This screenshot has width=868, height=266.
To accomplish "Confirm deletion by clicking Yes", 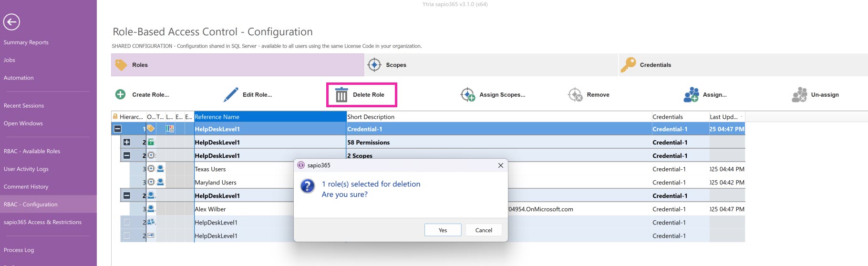I will pos(443,230).
